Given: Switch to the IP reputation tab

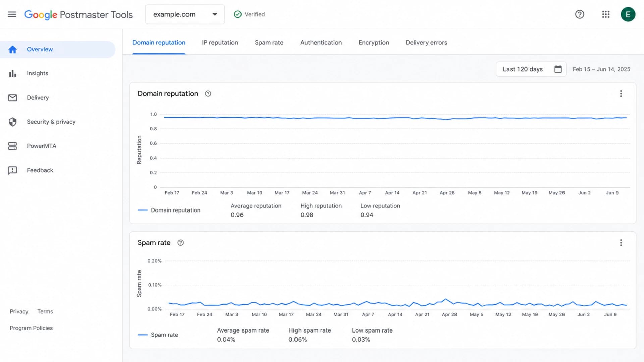Looking at the screenshot, I should pyautogui.click(x=220, y=43).
